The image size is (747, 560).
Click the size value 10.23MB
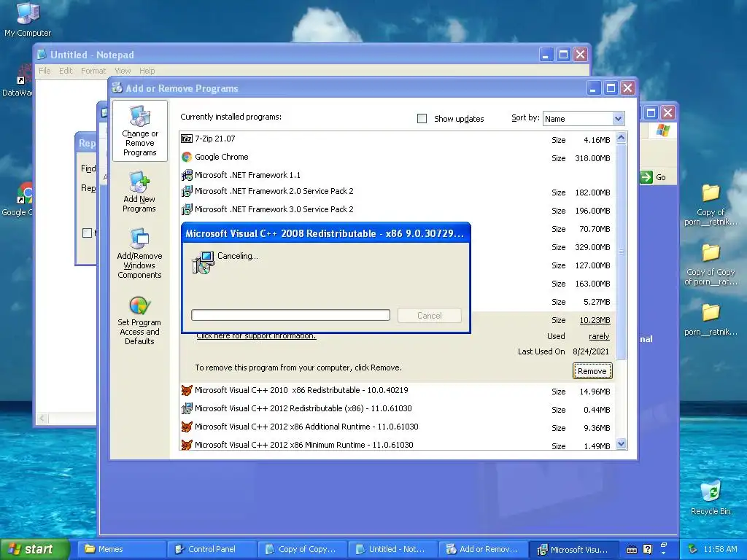[595, 320]
